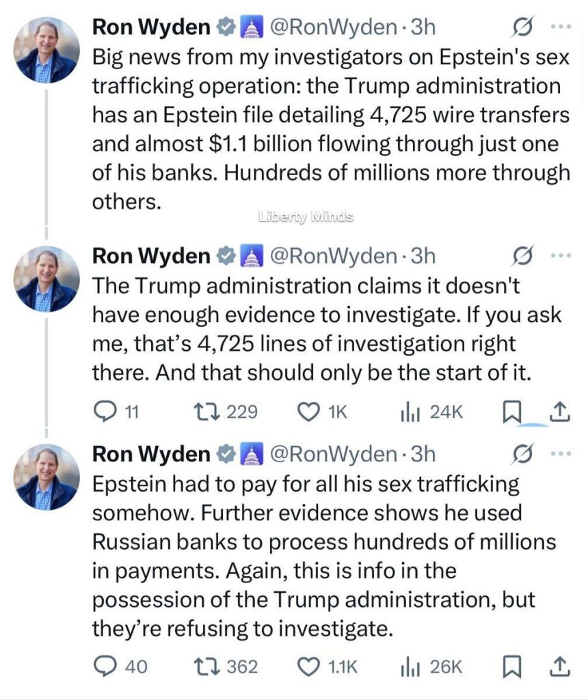The width and height of the screenshot is (588, 700).
Task: Tap the Grok icon on third tweet
Action: click(x=522, y=454)
